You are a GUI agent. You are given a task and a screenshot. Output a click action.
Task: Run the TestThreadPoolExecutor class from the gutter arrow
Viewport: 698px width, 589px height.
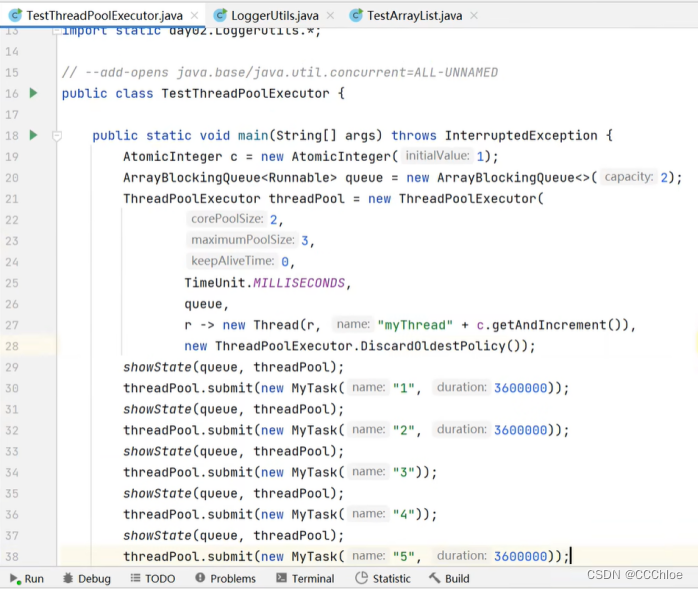tap(33, 93)
